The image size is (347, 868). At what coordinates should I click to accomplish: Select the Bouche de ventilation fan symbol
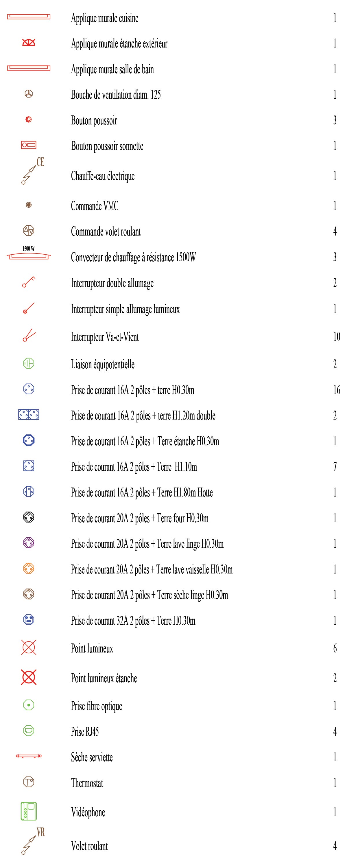(x=29, y=94)
